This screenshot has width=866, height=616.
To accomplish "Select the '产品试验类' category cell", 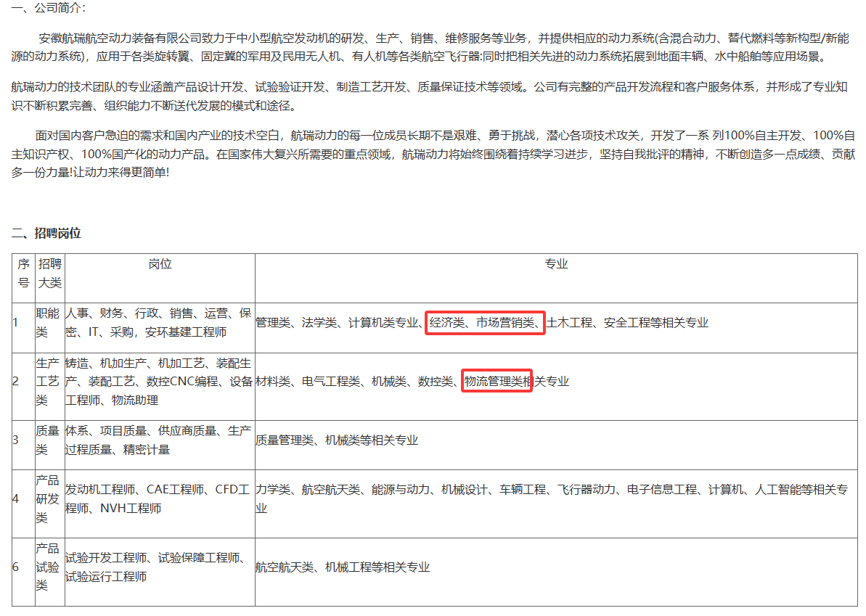I will click(x=50, y=567).
